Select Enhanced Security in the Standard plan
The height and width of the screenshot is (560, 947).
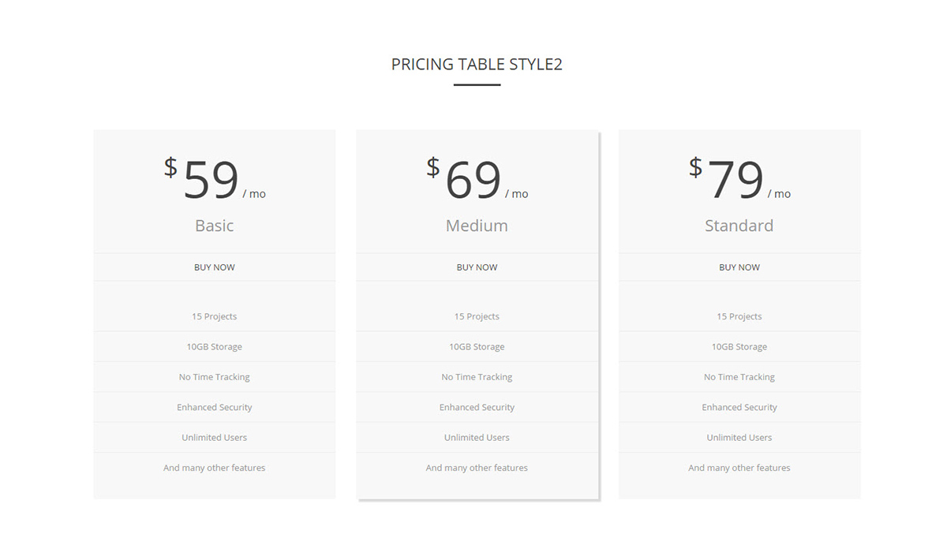739,407
